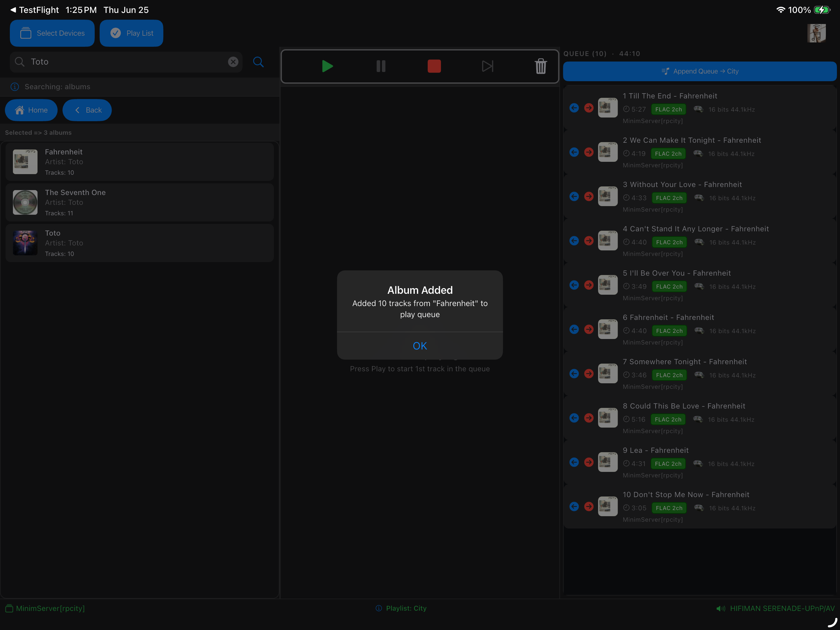Click 'Playlist: City' in the status bar
Image resolution: width=840 pixels, height=630 pixels.
[x=401, y=609]
